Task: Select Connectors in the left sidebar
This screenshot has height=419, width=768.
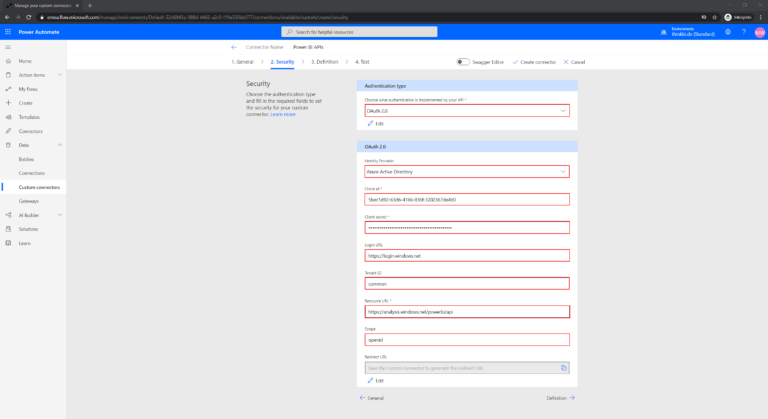Action: pos(30,131)
